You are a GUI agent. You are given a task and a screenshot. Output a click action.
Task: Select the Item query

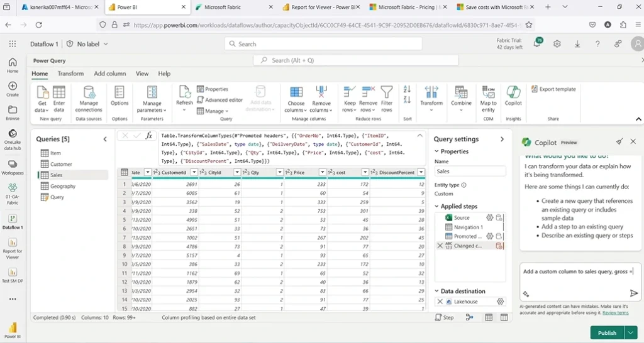[x=55, y=153]
